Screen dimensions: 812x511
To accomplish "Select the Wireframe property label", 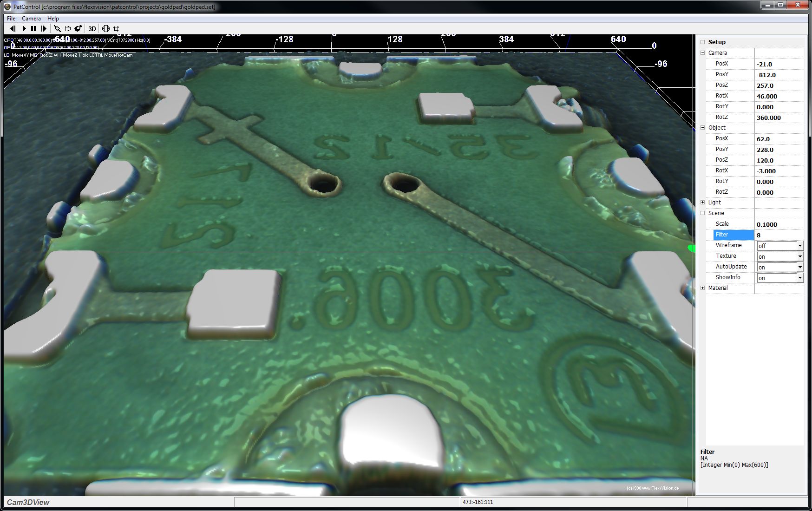I will (x=728, y=245).
